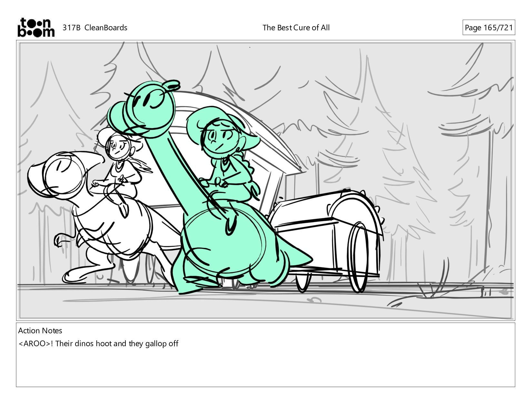Click the Toon Boom logo
Image resolution: width=532 pixels, height=411 pixels.
coord(36,27)
